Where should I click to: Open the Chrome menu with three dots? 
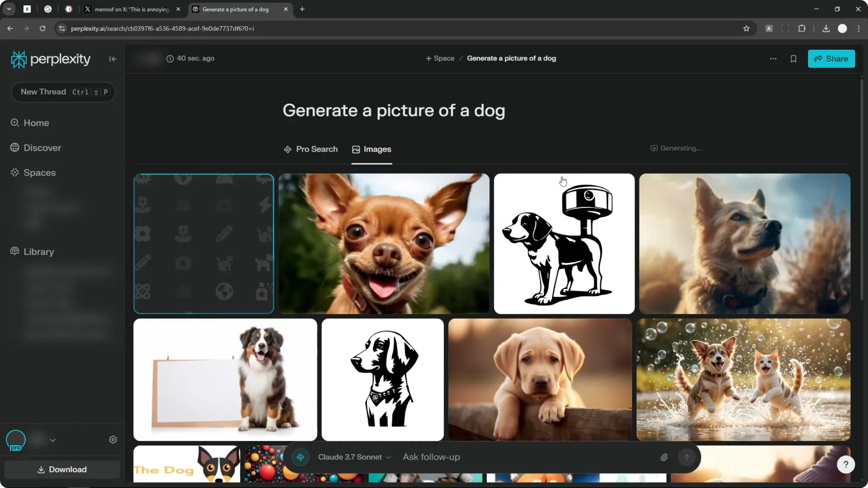click(859, 28)
